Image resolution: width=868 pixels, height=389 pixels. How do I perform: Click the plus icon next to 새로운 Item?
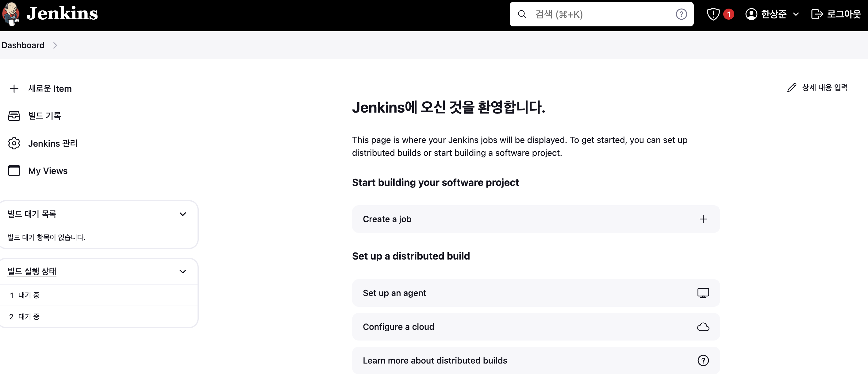click(x=14, y=89)
